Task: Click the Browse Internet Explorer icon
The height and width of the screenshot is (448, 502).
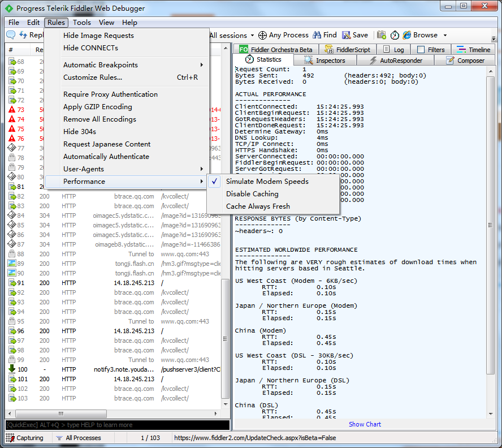Action: tap(407, 35)
